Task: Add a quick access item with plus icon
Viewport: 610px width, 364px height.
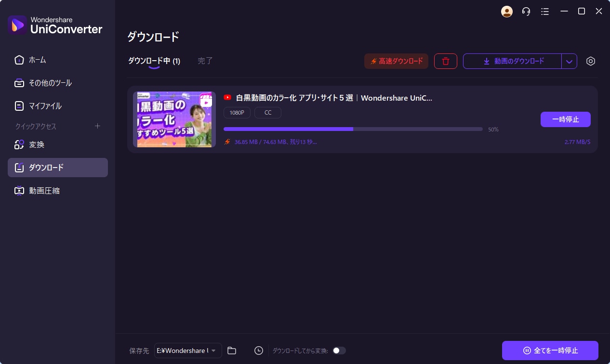Action: point(97,126)
